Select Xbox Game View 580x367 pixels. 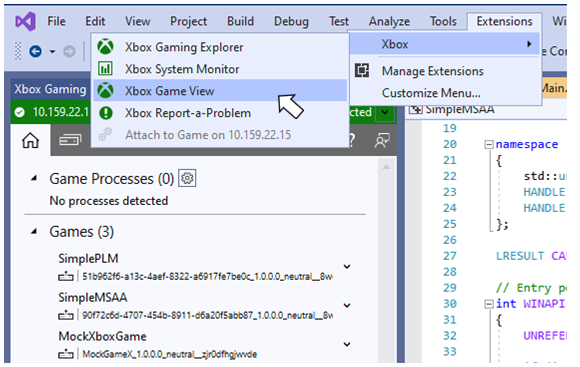point(220,91)
